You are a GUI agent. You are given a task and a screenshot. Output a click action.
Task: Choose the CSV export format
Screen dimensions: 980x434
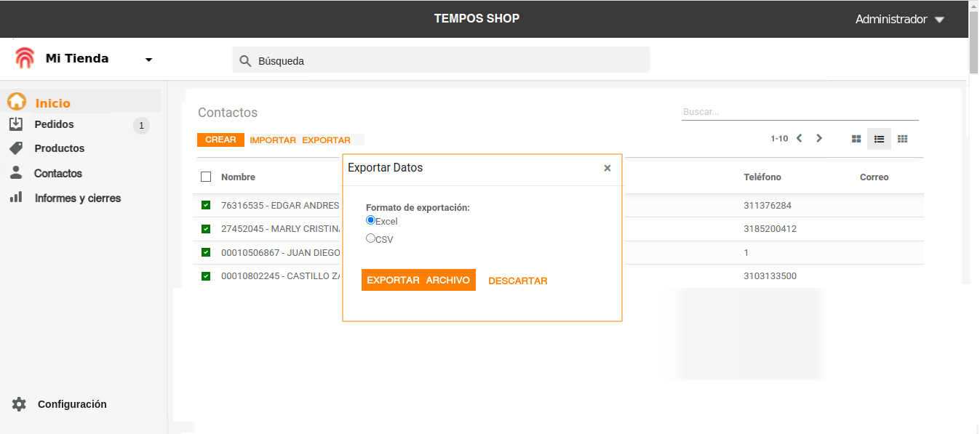[371, 238]
